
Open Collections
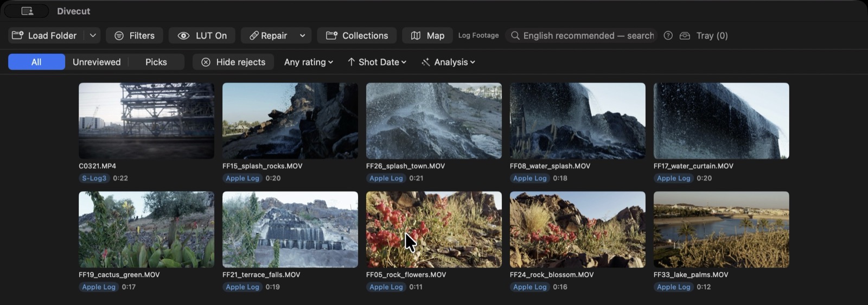pos(357,35)
